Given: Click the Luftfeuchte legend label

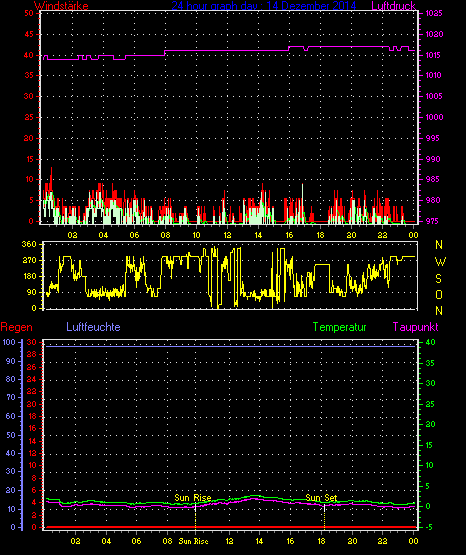Looking at the screenshot, I should [93, 327].
